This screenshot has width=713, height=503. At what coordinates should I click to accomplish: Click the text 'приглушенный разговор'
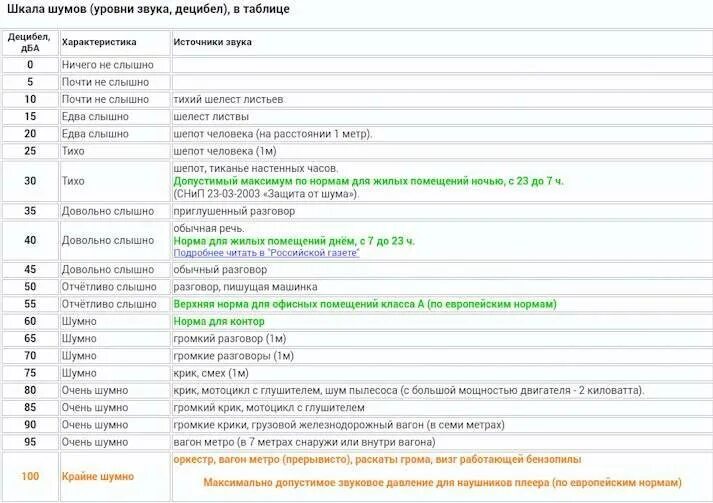click(x=234, y=211)
